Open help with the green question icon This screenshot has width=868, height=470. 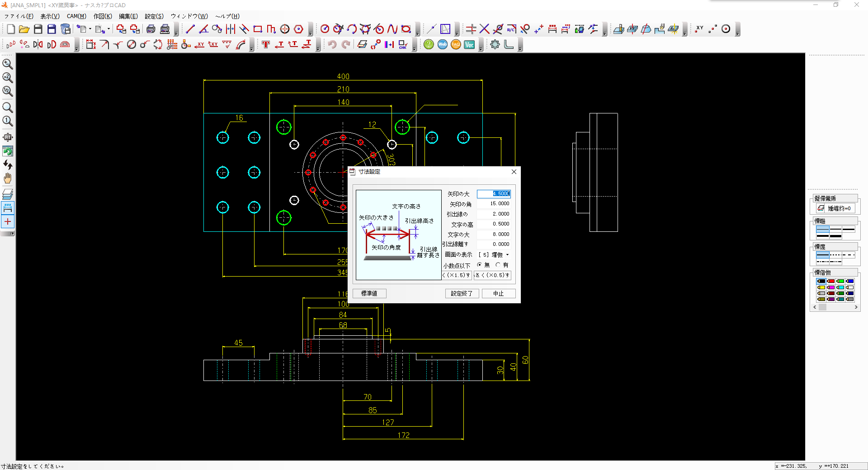tap(429, 44)
